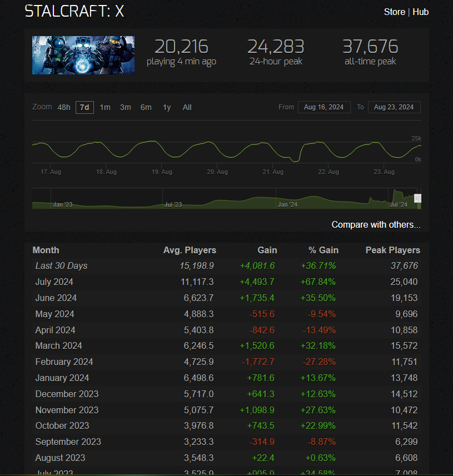Click the 14,512 peak for December 2023
453x476 pixels.
click(404, 394)
